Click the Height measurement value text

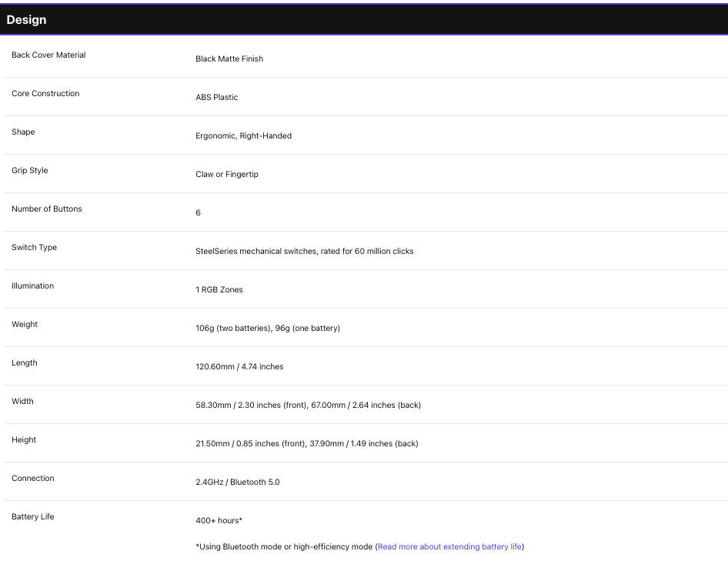(307, 443)
